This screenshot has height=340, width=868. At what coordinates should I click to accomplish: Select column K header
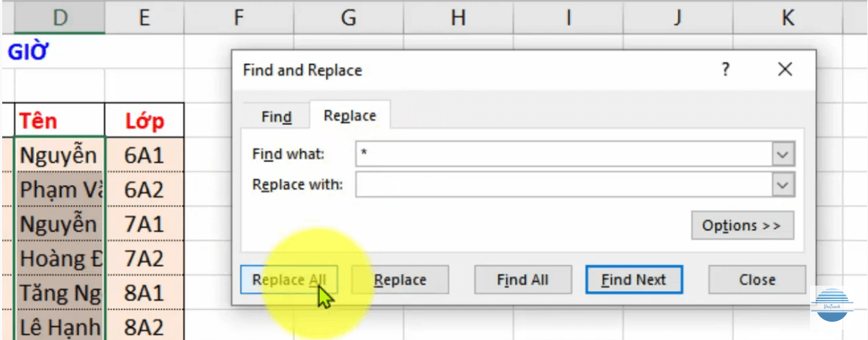[787, 17]
